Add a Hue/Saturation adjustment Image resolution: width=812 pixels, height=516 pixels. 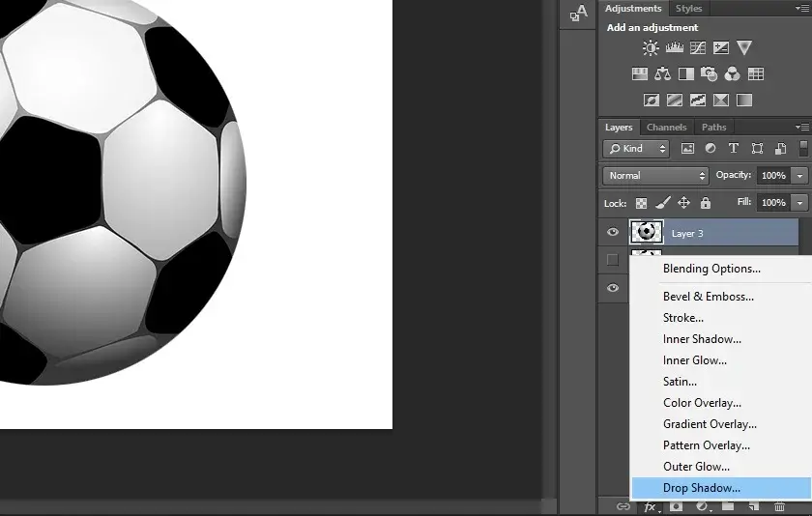click(x=640, y=74)
